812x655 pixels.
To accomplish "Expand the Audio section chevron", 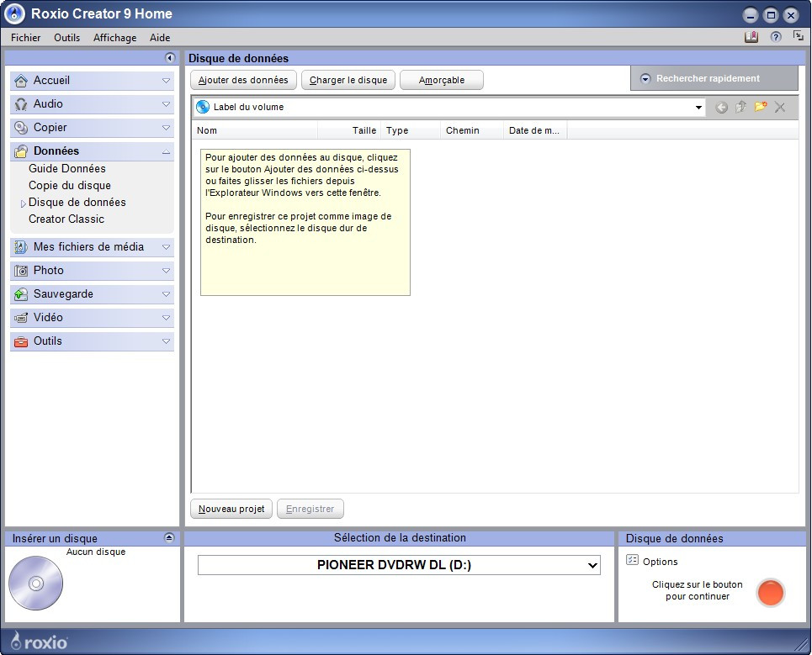I will click(x=166, y=104).
